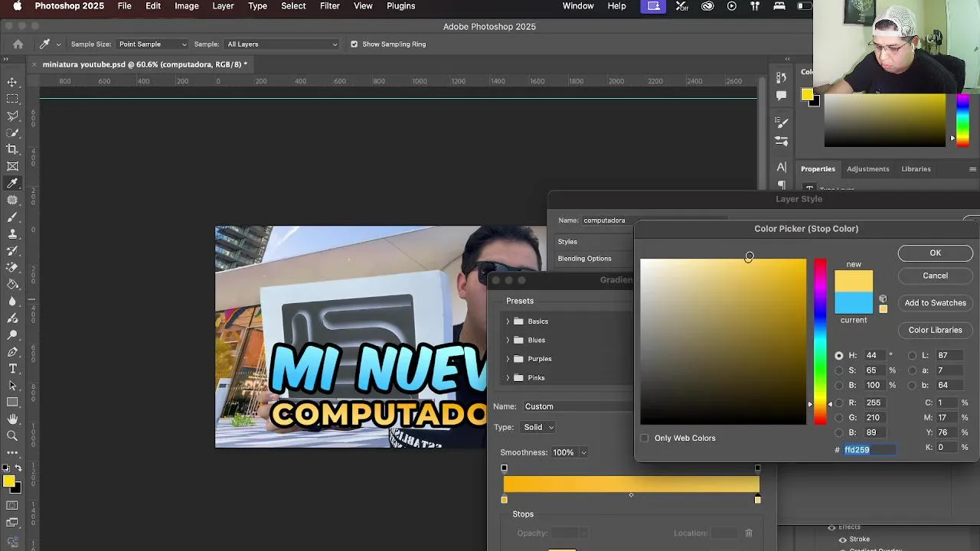Image resolution: width=980 pixels, height=551 pixels.
Task: Open the gradient Type Solid dropdown
Action: tap(537, 427)
